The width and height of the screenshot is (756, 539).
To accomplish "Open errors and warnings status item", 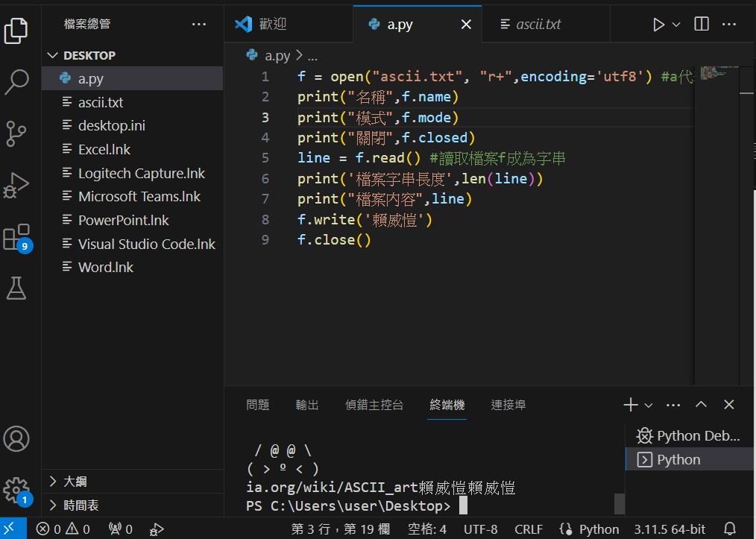I will pos(63,529).
